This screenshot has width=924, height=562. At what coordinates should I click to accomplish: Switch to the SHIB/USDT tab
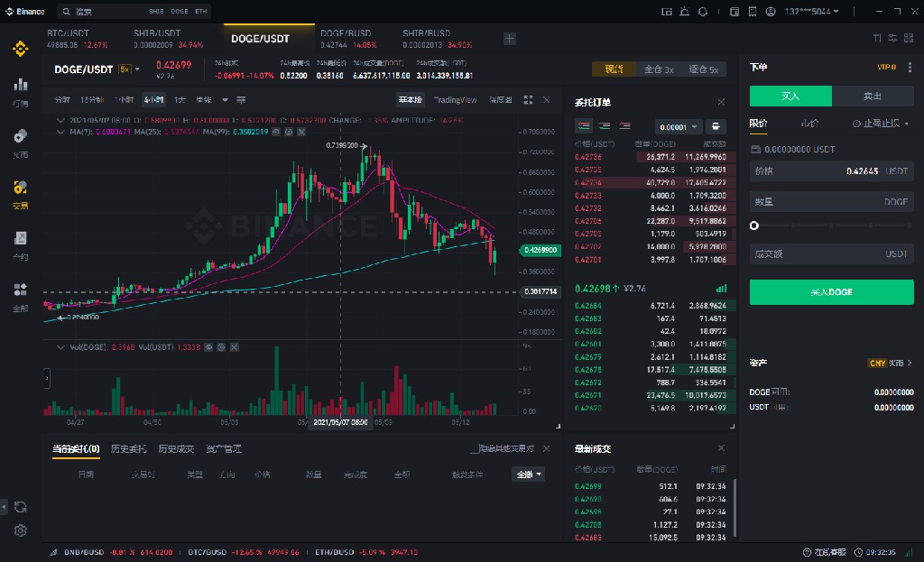tap(168, 38)
